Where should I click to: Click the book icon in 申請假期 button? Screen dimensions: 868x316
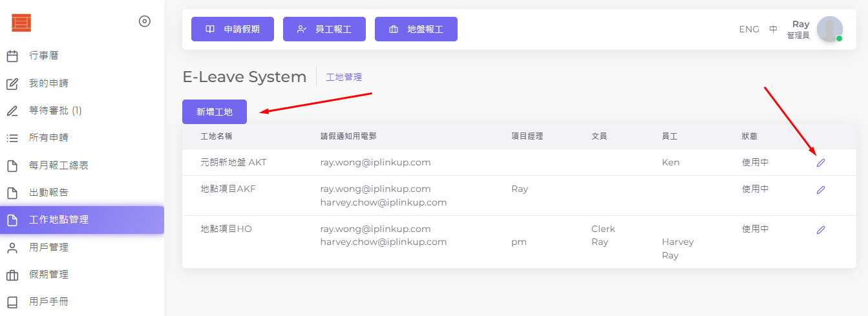pos(210,29)
